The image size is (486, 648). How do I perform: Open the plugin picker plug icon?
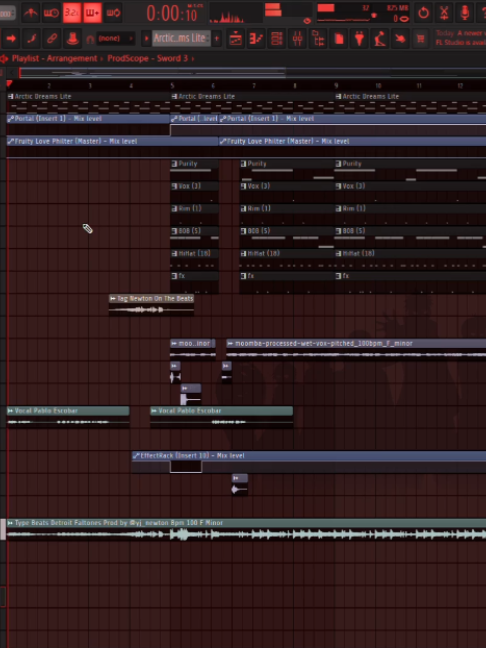(360, 39)
